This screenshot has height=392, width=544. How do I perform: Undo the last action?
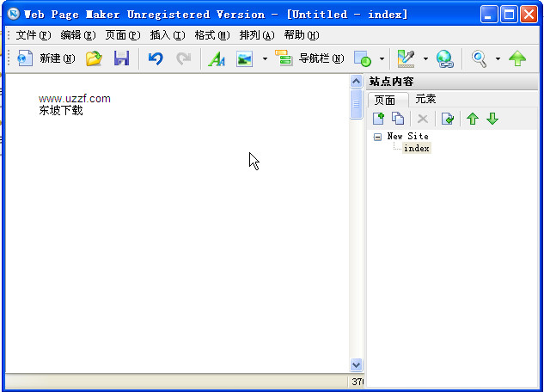[x=156, y=58]
